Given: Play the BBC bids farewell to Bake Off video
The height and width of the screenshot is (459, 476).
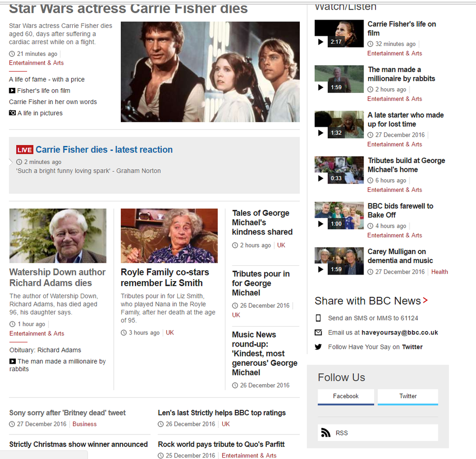Looking at the screenshot, I should click(x=339, y=216).
